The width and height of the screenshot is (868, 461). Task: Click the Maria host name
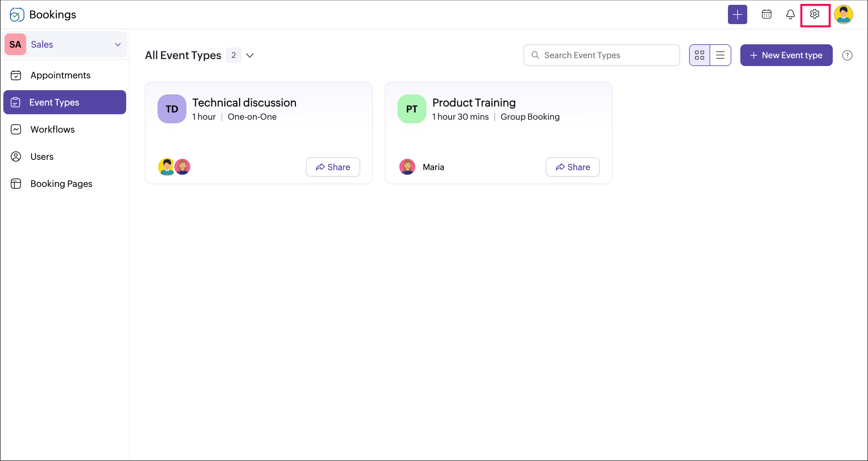click(x=433, y=167)
